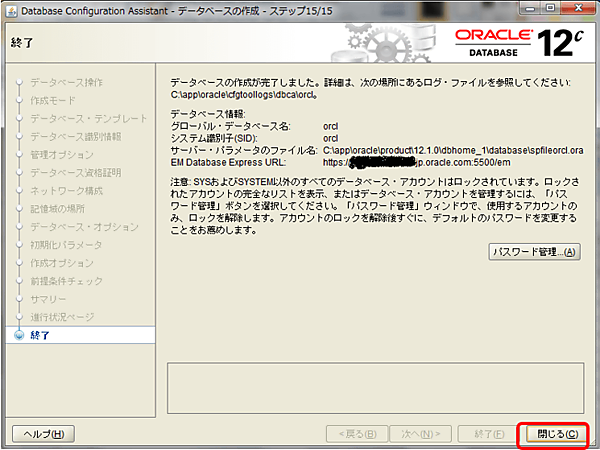
Task: Select the 進行状況ページ step
Action: pyautogui.click(x=62, y=317)
